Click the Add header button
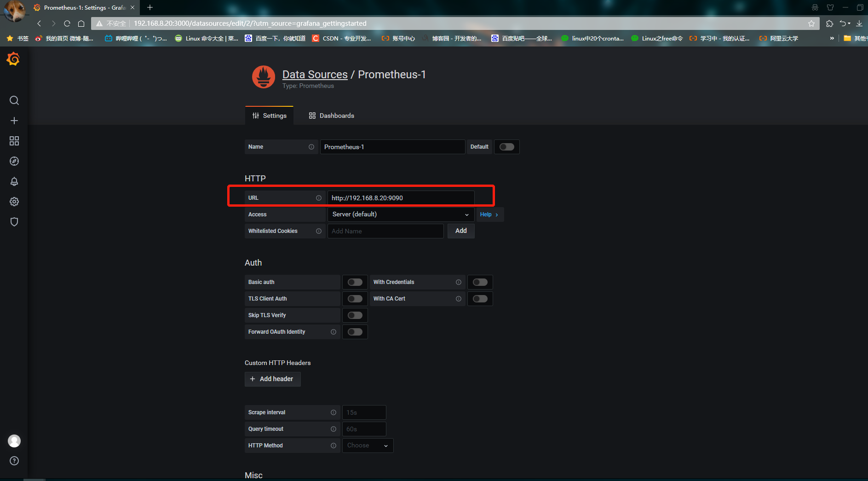 (273, 379)
